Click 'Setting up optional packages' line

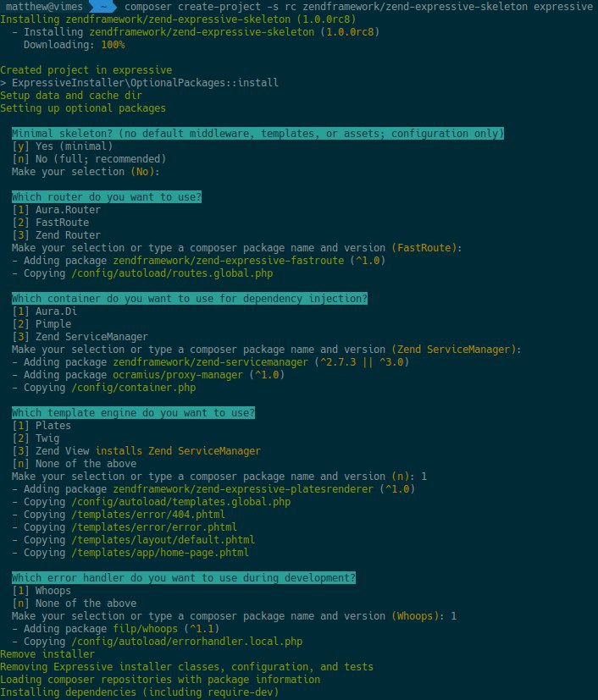[83, 108]
